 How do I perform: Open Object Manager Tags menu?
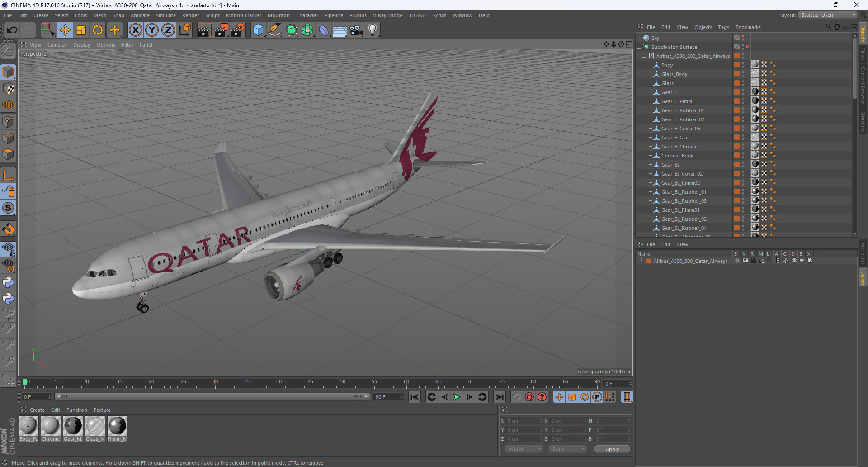[x=723, y=27]
